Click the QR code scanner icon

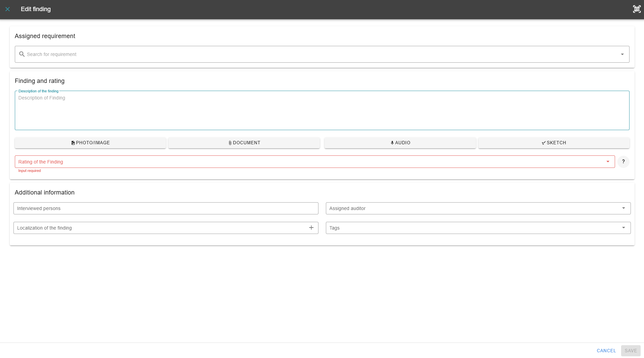636,9
